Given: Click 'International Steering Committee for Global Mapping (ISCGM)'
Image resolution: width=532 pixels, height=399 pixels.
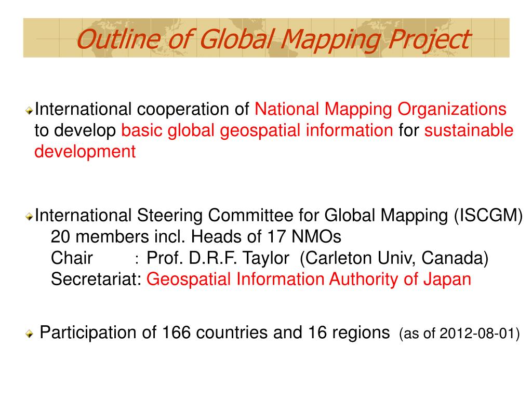Looking at the screenshot, I should pos(279,216).
